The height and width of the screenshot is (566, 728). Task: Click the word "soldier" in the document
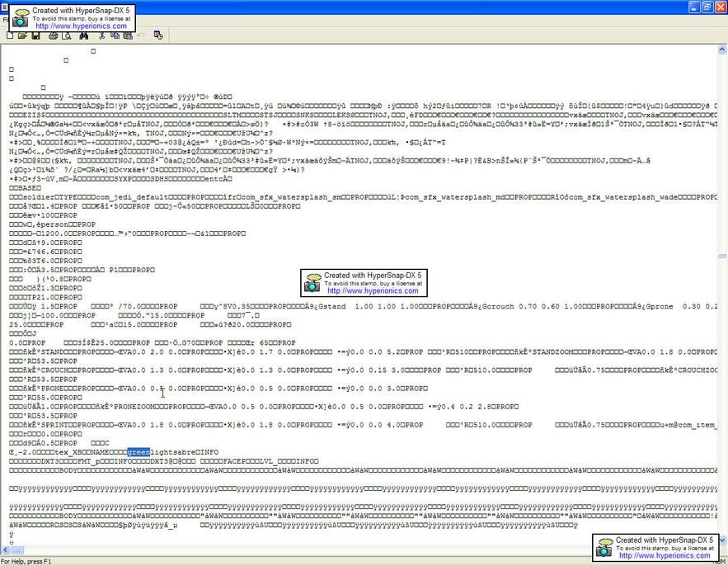point(38,197)
